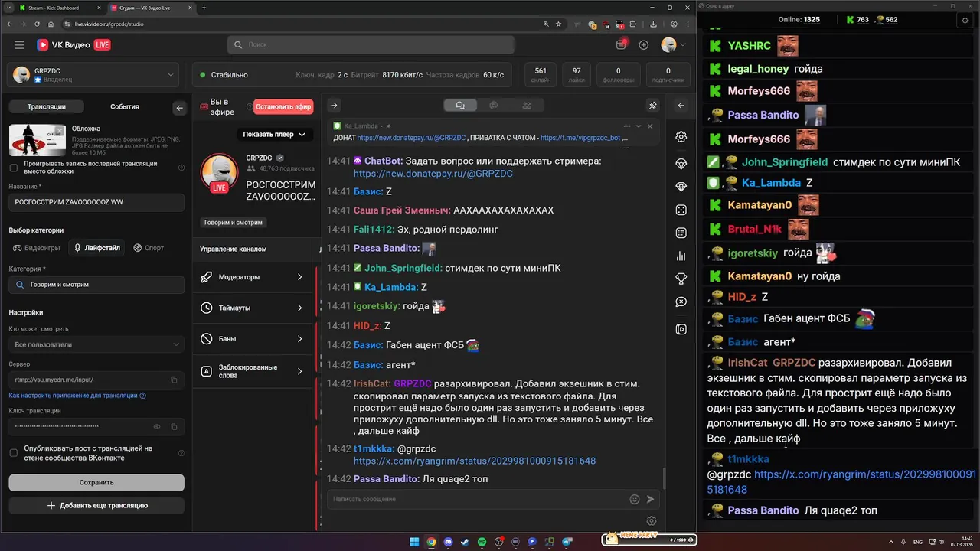Viewport: 980px width, 551px height.
Task: Switch to the mentions @ chat tab
Action: 494,106
